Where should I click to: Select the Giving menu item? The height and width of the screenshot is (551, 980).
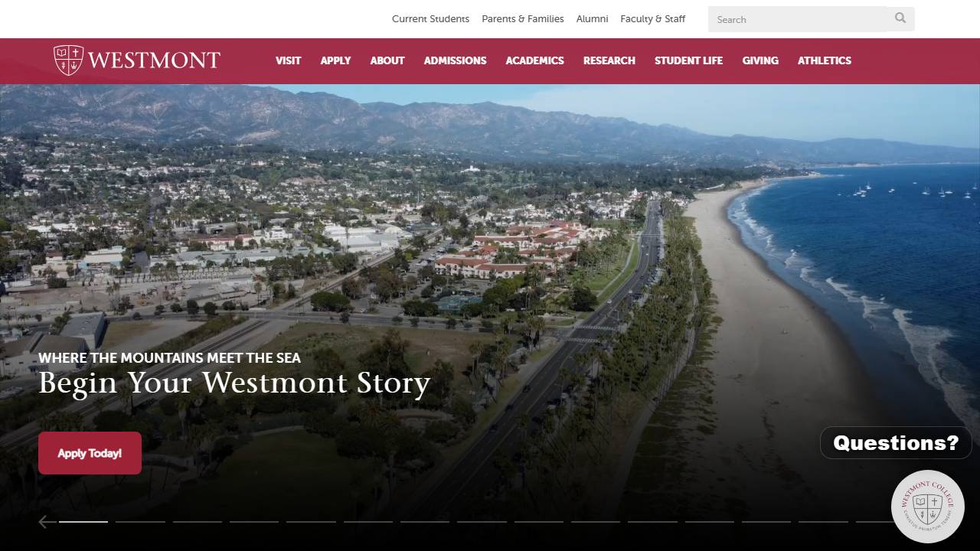(x=760, y=60)
